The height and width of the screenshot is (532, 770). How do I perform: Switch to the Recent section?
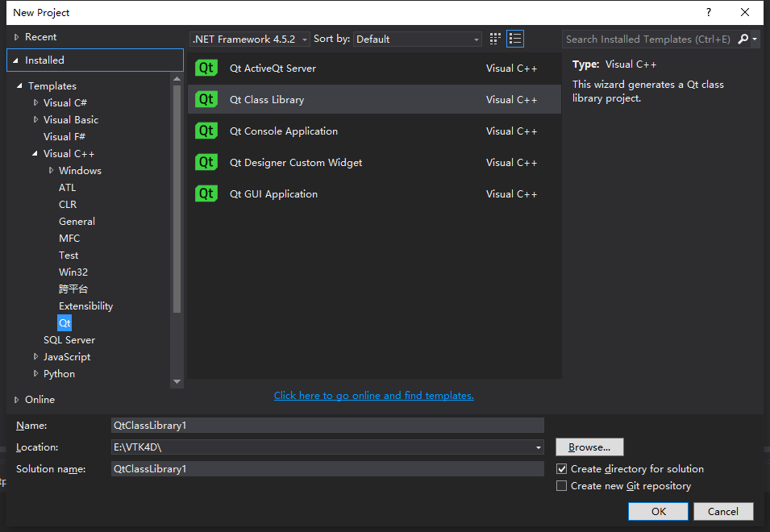42,36
